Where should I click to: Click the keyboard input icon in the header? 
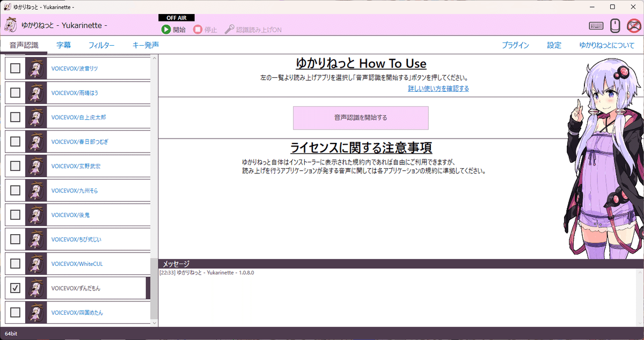click(x=596, y=25)
